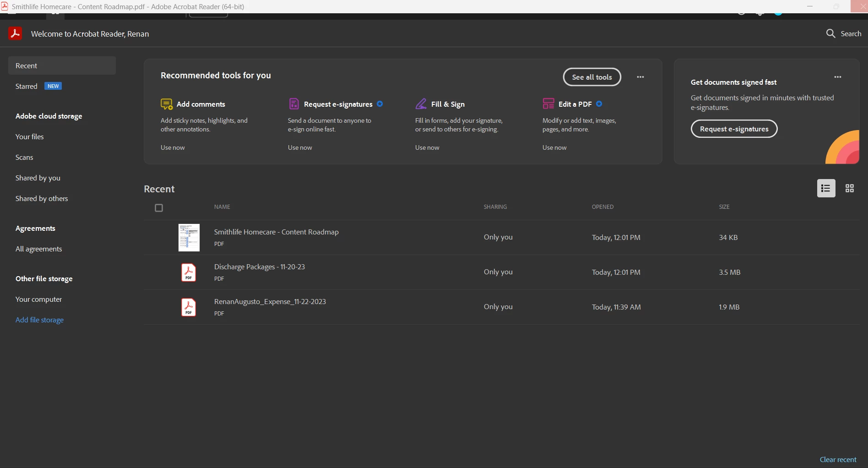Viewport: 868px width, 468px height.
Task: Click the NEW badge beside Starred
Action: 53,86
